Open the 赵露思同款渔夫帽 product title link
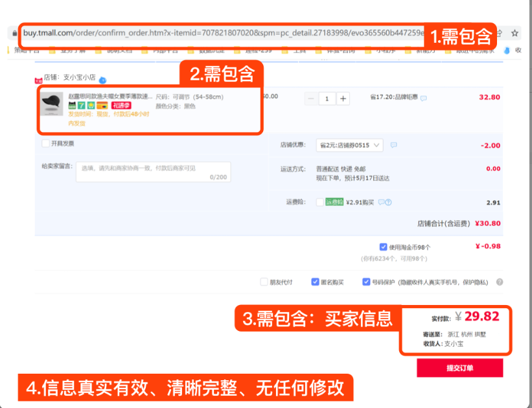This screenshot has width=532, height=408. click(110, 96)
